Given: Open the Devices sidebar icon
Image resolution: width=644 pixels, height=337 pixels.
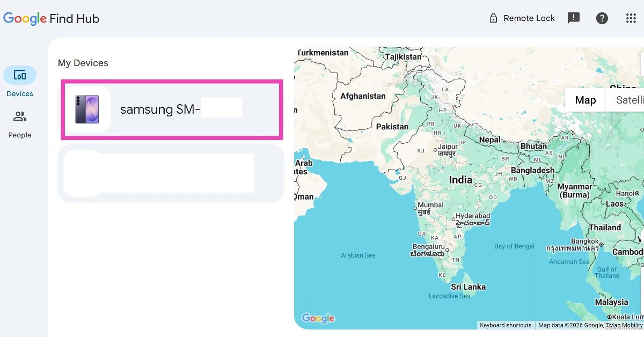Looking at the screenshot, I should pos(20,75).
